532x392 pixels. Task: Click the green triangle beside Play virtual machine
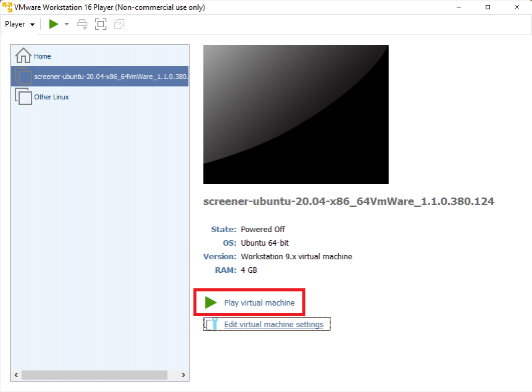click(x=211, y=302)
